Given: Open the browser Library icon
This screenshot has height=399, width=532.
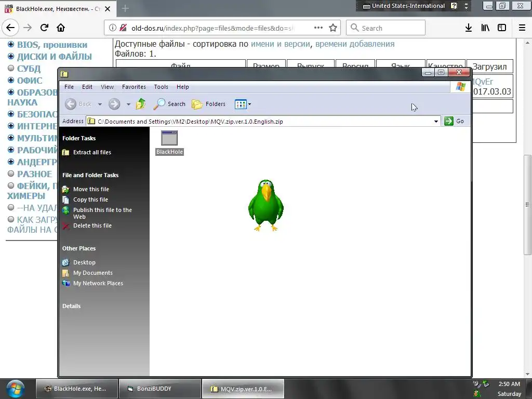Looking at the screenshot, I should pyautogui.click(x=485, y=28).
